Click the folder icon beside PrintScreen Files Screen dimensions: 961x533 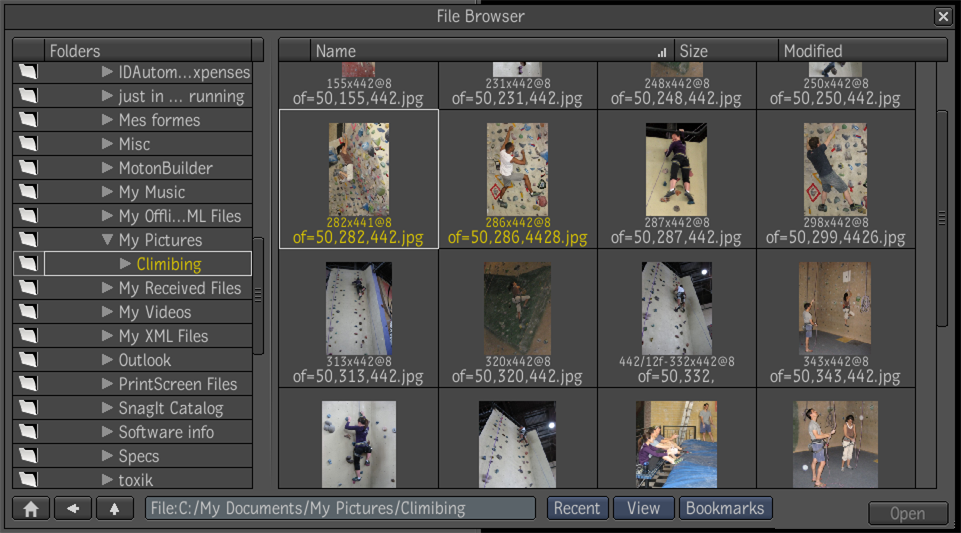pyautogui.click(x=28, y=384)
